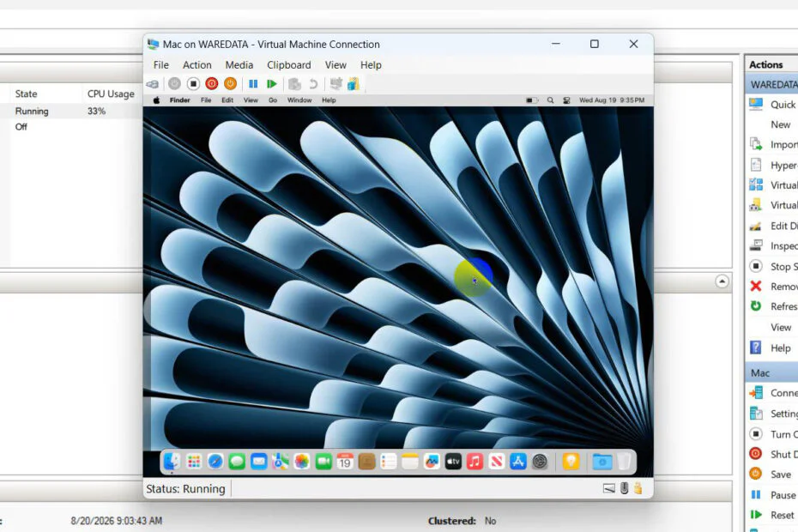Open Reminders from the Dock
The image size is (798, 532).
click(x=389, y=462)
